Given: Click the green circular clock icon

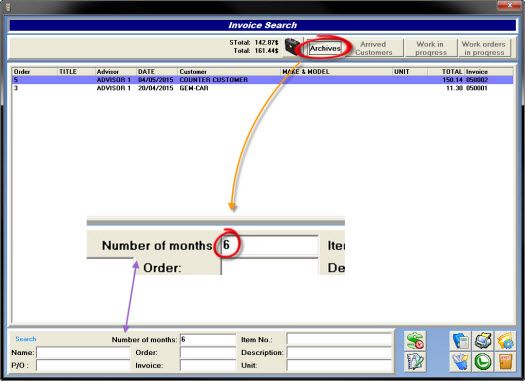Looking at the screenshot, I should (x=482, y=361).
